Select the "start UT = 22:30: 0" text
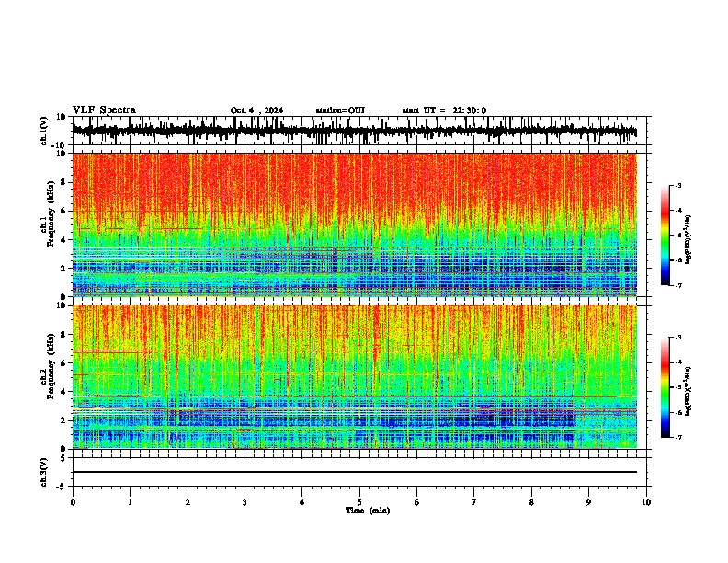This screenshot has height=563, width=728. [x=444, y=110]
